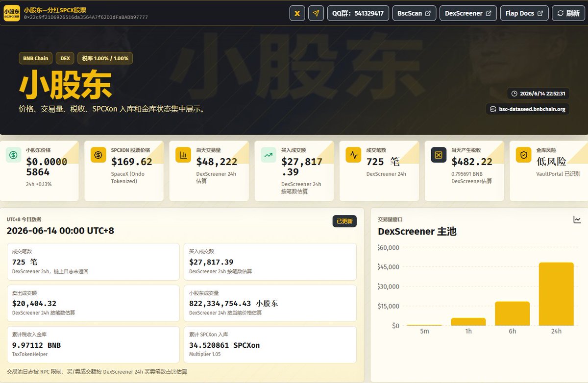The image size is (588, 383).
Task: Click the 822,334,754.43 小股东 volume value
Action: [x=234, y=304]
